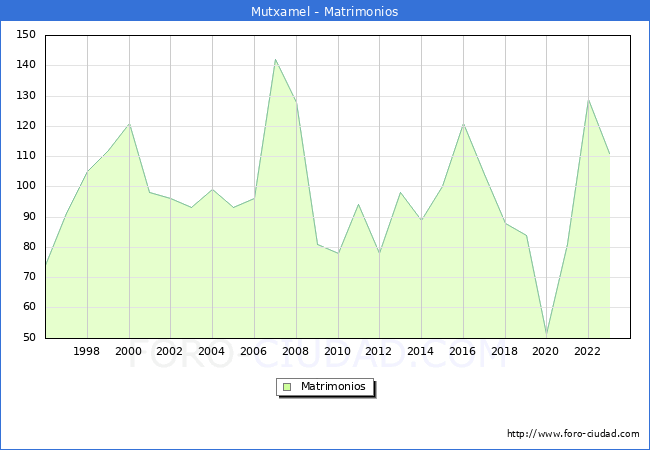The image size is (650, 450).
Task: Select the 2000 x-axis year label
Action: (129, 351)
